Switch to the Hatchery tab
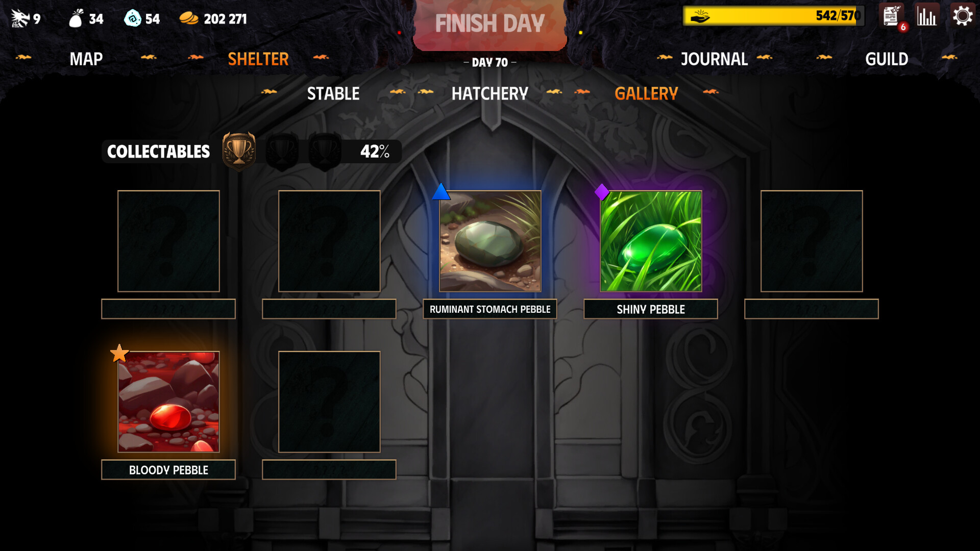The width and height of the screenshot is (980, 551). coord(489,94)
